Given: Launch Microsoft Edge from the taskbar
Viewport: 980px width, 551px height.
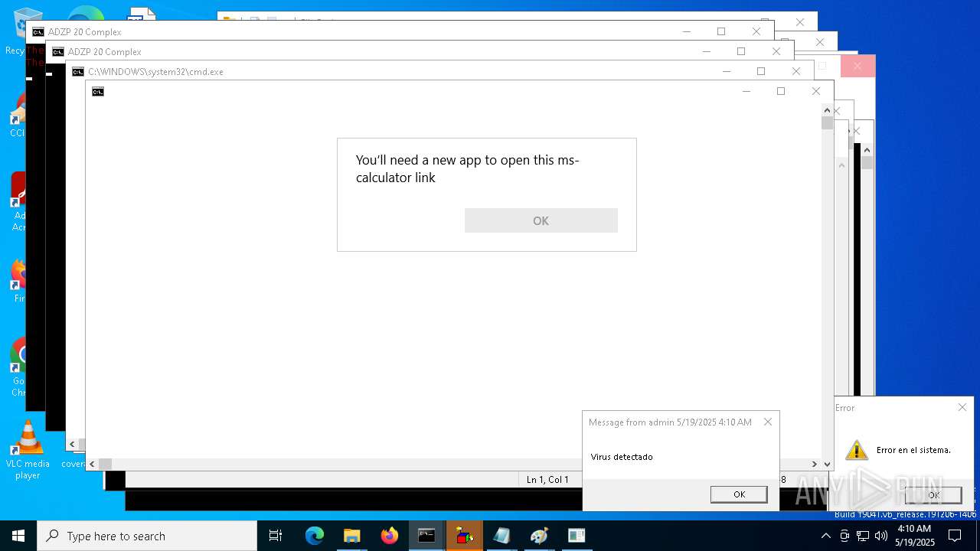Looking at the screenshot, I should pos(315,536).
